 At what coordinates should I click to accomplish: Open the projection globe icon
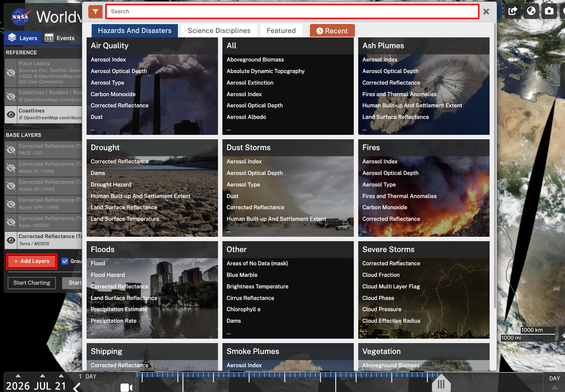click(531, 11)
